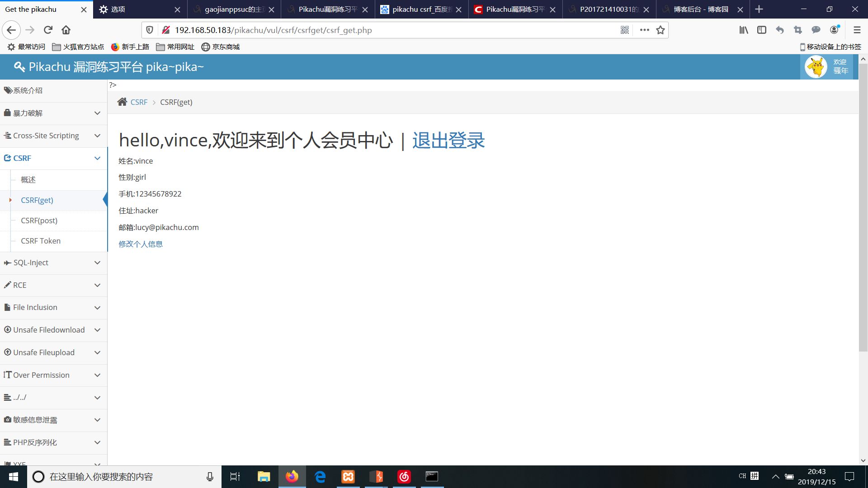Image resolution: width=868 pixels, height=488 pixels.
Task: Open Firefox library icon
Action: click(744, 30)
